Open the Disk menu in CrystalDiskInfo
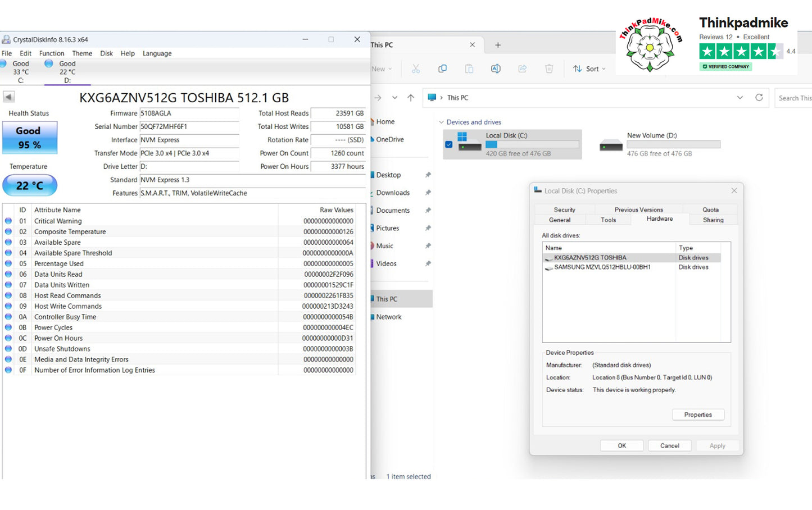The image size is (812, 510). 107,53
